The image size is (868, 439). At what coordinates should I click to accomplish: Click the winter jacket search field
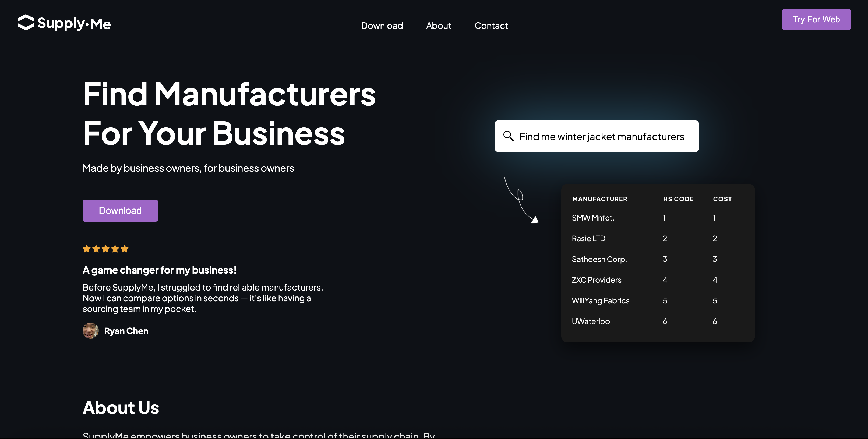coord(601,136)
